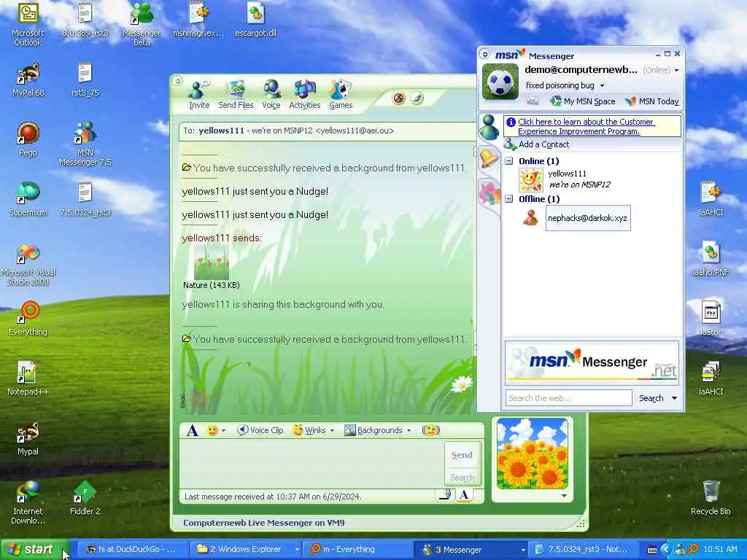The image size is (747, 560).
Task: Select contact yellows111 in contact list
Action: point(565,179)
